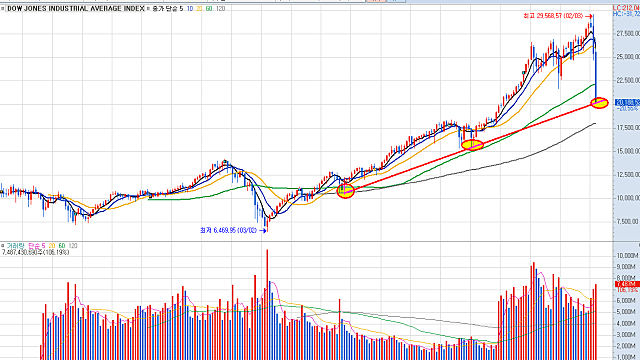This screenshot has width=640, height=360.
Task: Click the 27,500.00 price axis label
Action: 629,33
